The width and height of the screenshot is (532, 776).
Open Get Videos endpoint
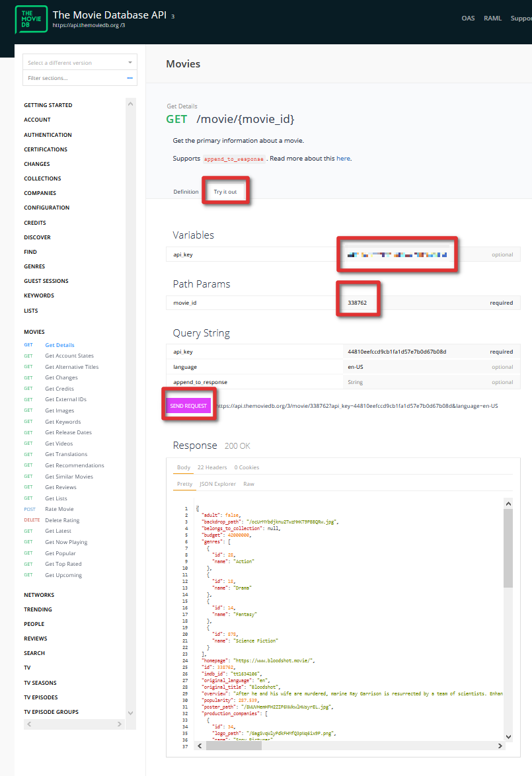pyautogui.click(x=59, y=444)
